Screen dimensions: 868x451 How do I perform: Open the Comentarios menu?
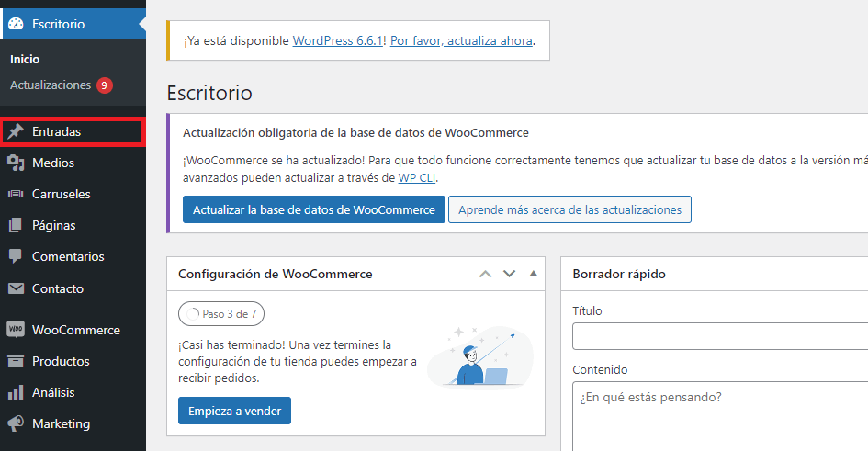(73, 256)
